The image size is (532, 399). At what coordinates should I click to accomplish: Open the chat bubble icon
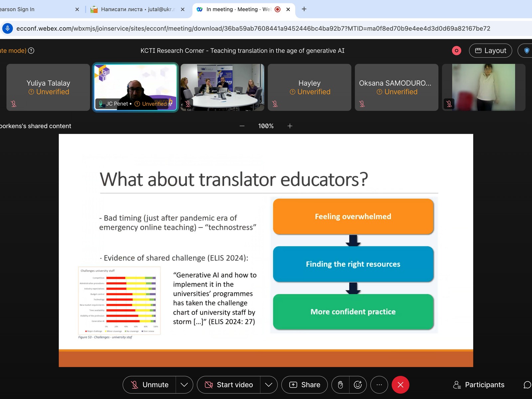(x=527, y=385)
